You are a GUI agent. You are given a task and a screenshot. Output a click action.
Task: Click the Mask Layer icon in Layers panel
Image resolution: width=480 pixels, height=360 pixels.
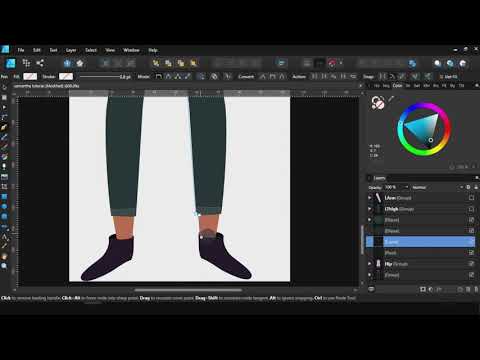pos(423,289)
